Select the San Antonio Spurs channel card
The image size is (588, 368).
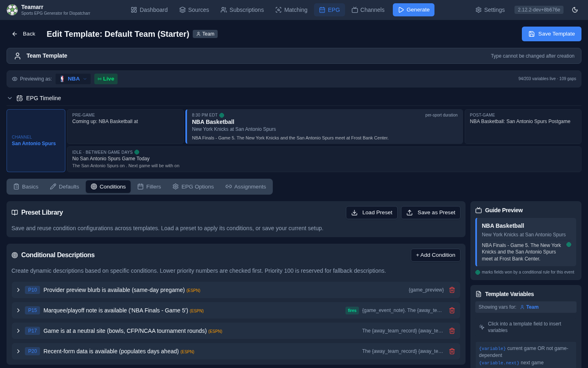point(36,141)
